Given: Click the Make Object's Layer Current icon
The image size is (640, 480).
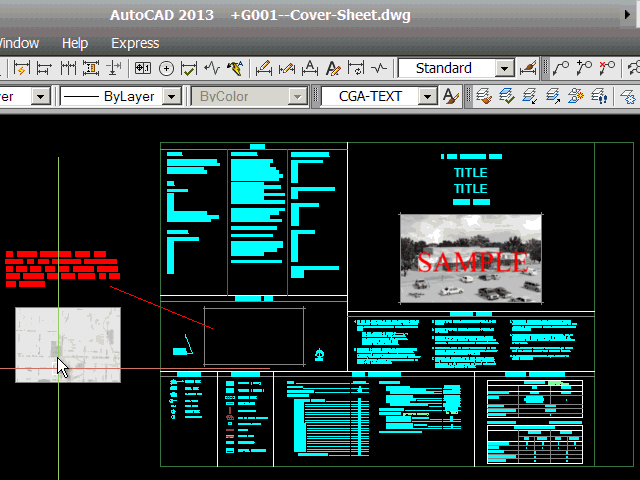Looking at the screenshot, I should click(x=484, y=96).
